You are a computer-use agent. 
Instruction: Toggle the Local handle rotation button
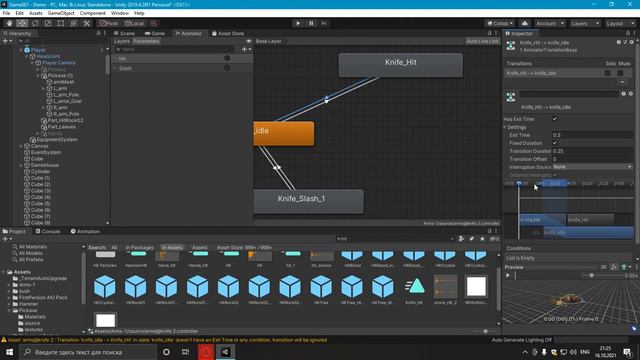pos(134,23)
